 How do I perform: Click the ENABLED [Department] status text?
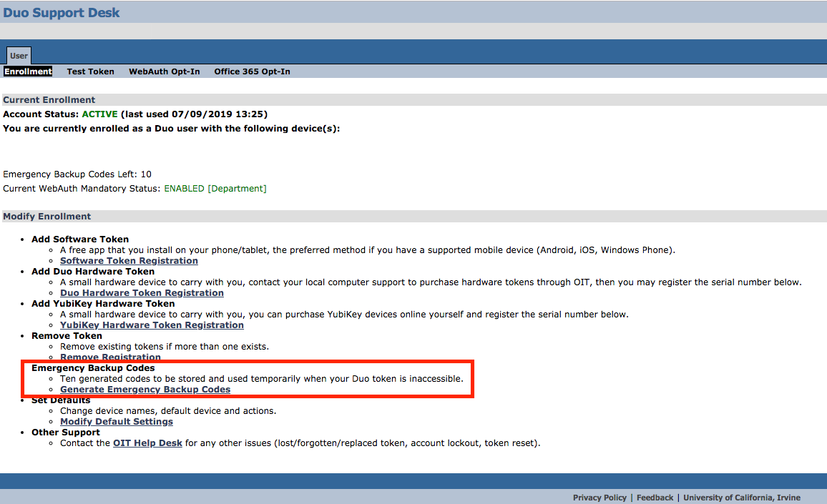[x=215, y=189]
